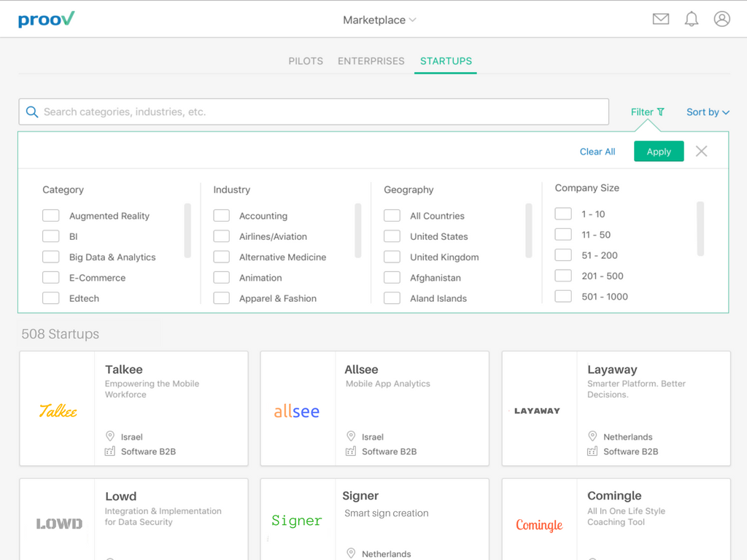Check Afghanistan geography
Image resolution: width=747 pixels, height=560 pixels.
pyautogui.click(x=392, y=278)
